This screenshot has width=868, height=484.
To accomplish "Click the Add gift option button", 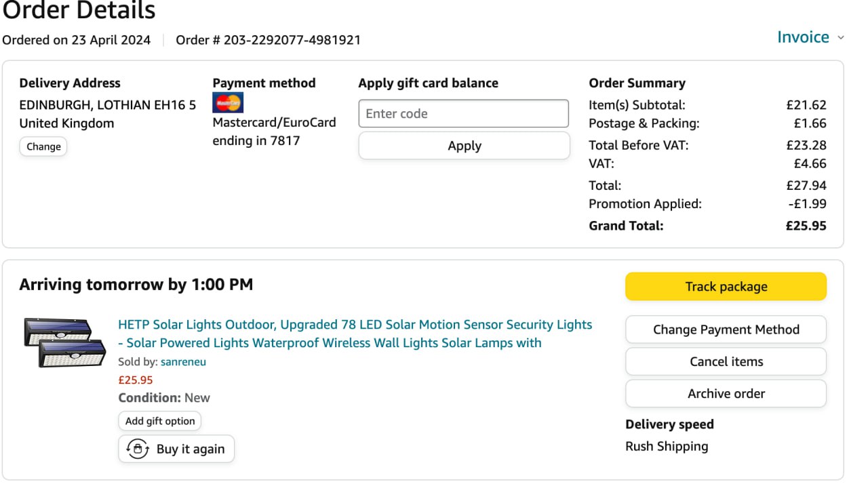I will (x=159, y=421).
